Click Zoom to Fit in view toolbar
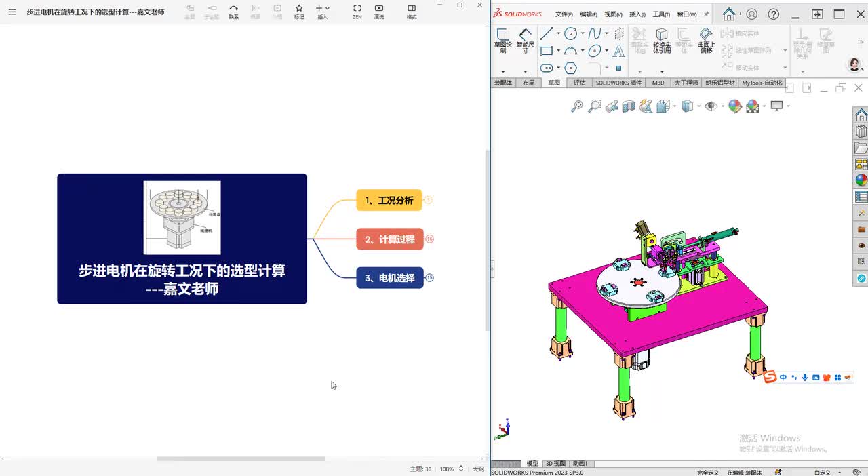This screenshot has height=476, width=868. point(577,106)
